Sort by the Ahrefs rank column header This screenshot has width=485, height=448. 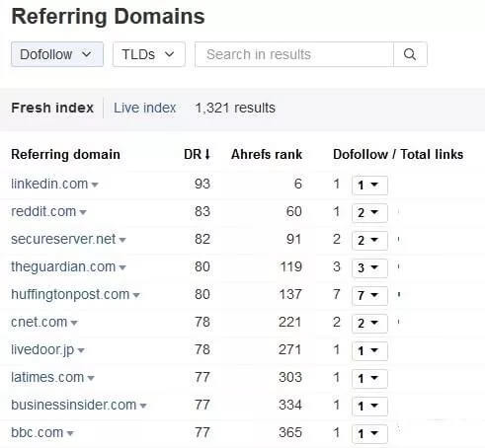point(267,154)
